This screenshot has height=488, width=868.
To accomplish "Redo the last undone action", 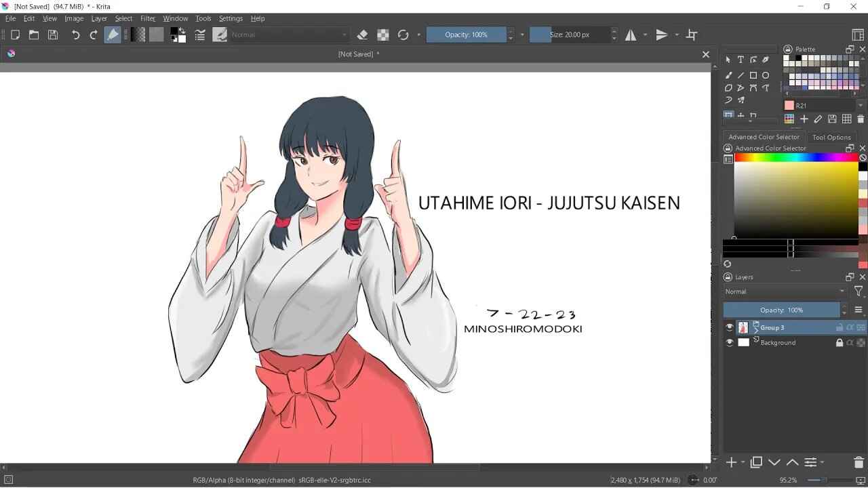I will point(94,35).
